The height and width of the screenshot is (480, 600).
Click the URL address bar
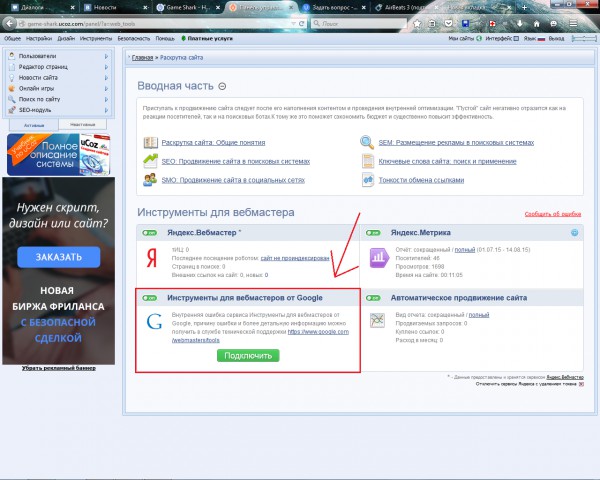[154, 24]
